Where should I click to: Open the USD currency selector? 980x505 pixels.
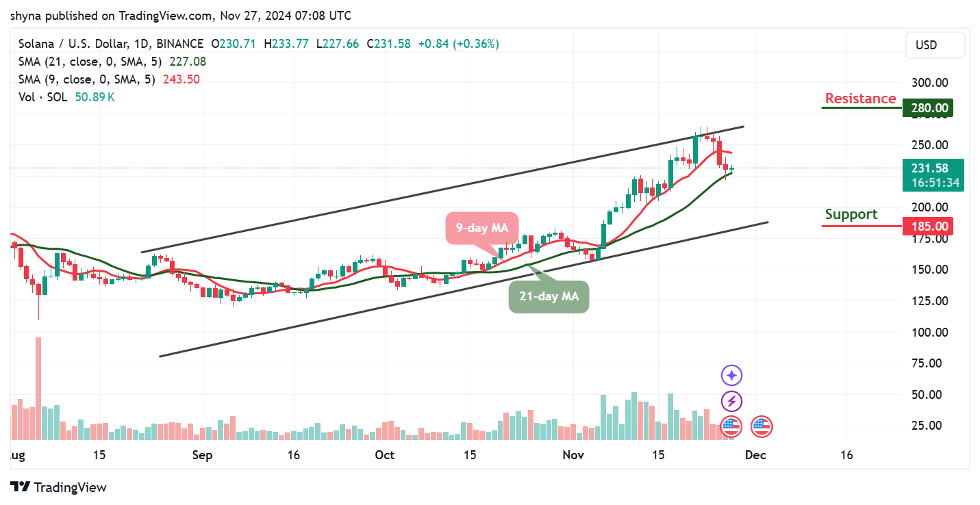point(935,45)
